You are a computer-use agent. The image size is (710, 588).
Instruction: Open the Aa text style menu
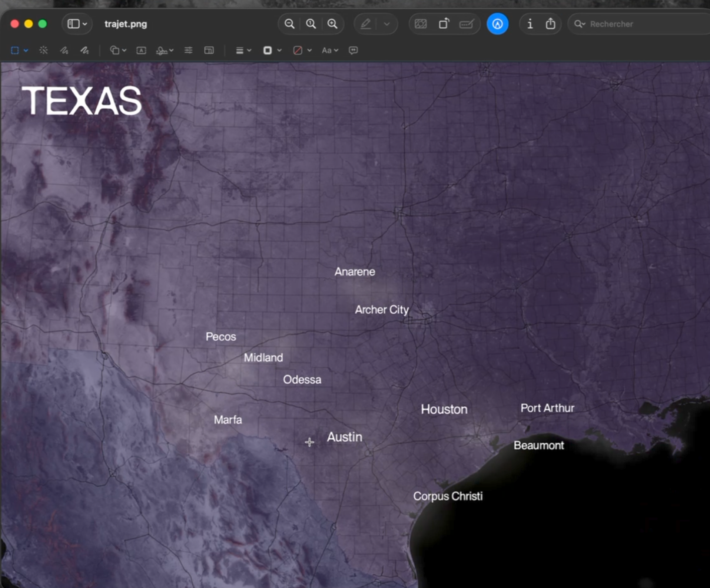pyautogui.click(x=330, y=50)
